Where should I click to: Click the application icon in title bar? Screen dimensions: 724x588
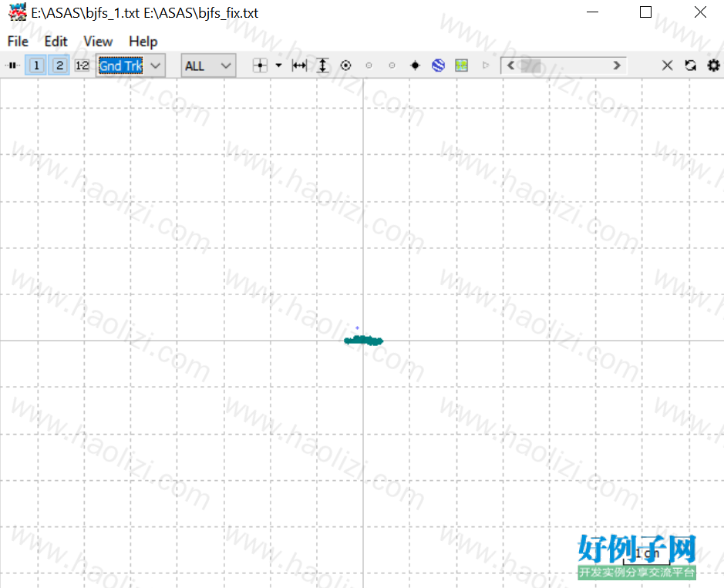18,12
